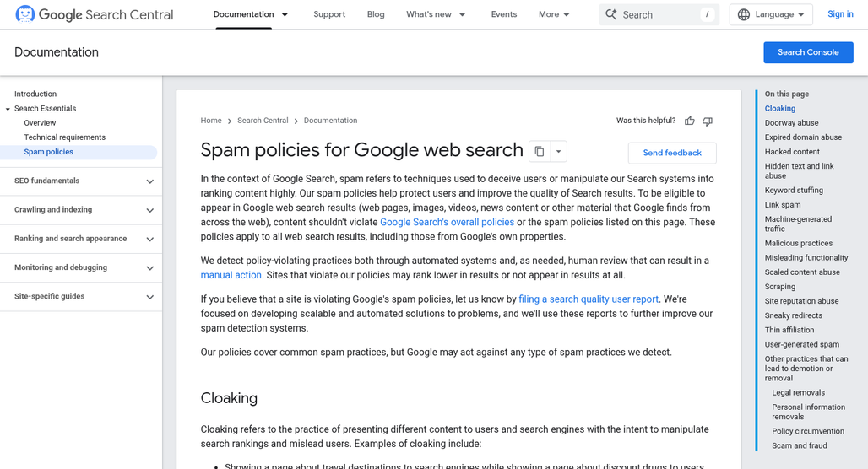Mark page helpful with thumbs up
Screen dimensions: 868x469
point(690,121)
